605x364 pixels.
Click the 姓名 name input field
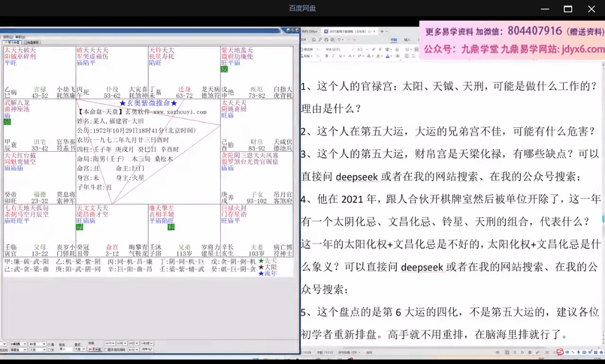(66, 348)
